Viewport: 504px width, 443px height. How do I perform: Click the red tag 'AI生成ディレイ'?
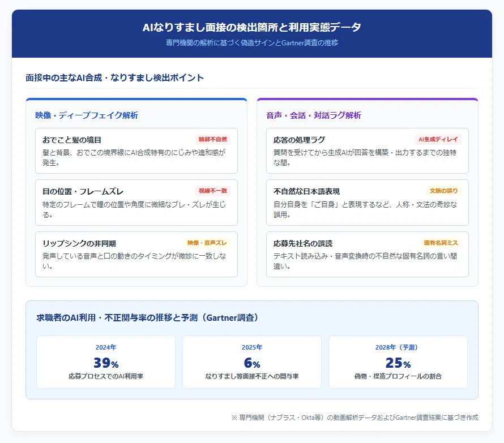pyautogui.click(x=438, y=139)
